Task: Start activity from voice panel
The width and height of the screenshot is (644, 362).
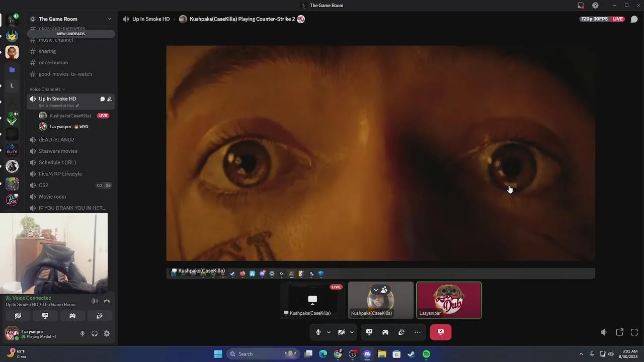Action: point(72,316)
